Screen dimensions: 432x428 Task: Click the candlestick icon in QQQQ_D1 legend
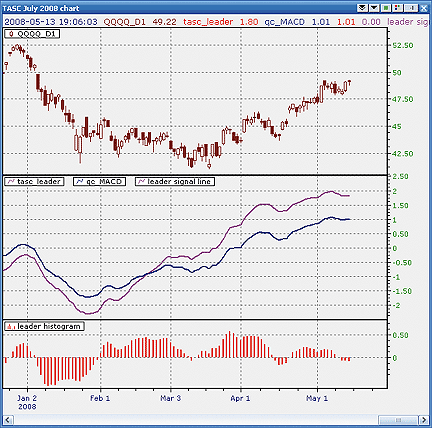click(x=11, y=34)
